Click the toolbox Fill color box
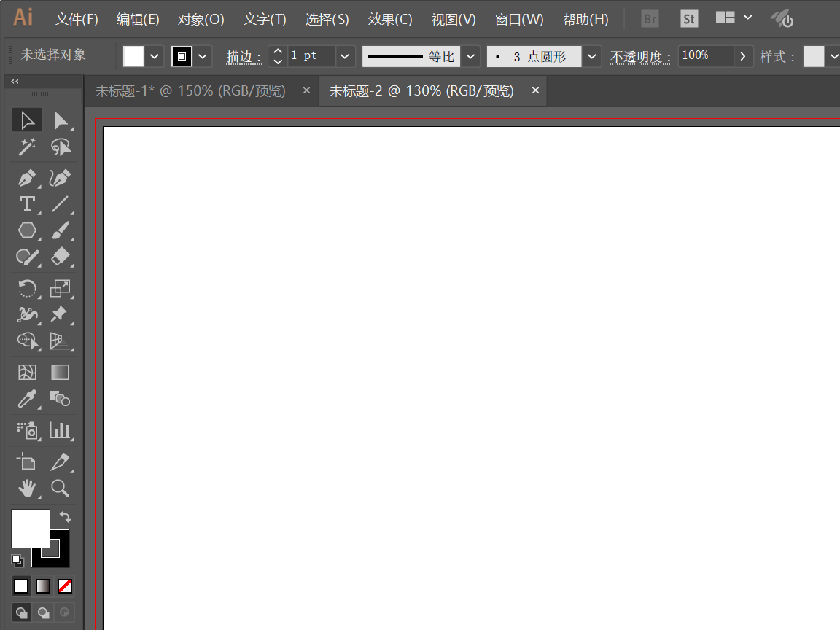 tap(31, 528)
